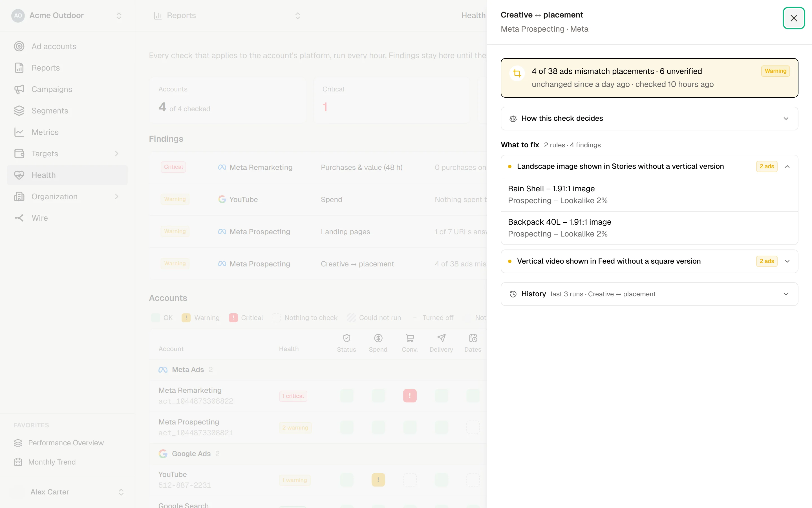This screenshot has width=812, height=508.
Task: Open the Critical Meta Remarketing finding
Action: 318,167
